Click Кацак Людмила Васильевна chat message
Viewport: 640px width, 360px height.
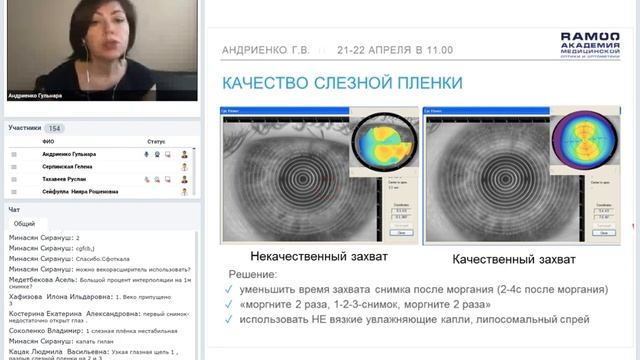tap(93, 354)
